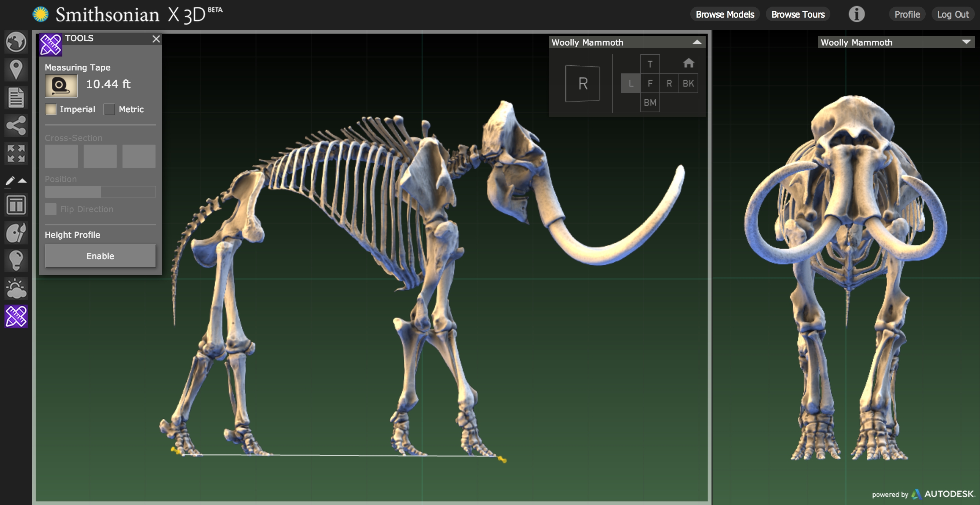980x505 pixels.
Task: Open the document info icon
Action: [16, 98]
